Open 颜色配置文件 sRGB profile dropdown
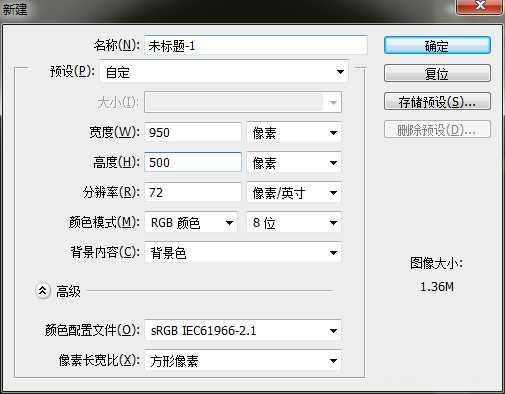505x394 pixels. [x=243, y=331]
